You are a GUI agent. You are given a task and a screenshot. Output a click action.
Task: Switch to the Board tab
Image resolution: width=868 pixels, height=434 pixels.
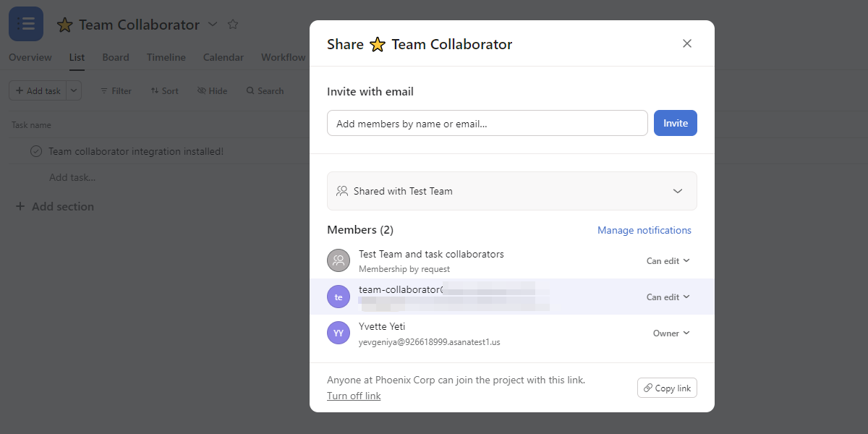coord(116,57)
